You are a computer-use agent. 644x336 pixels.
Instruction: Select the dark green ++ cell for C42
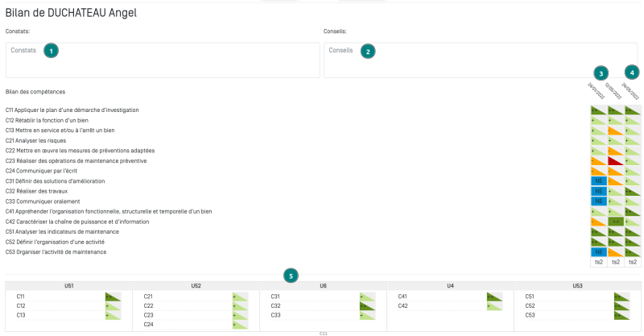tap(615, 222)
